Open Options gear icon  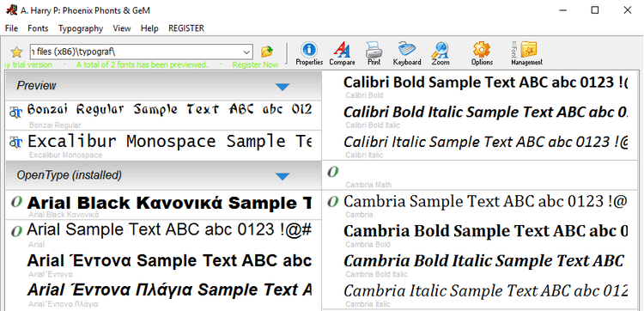(x=482, y=54)
